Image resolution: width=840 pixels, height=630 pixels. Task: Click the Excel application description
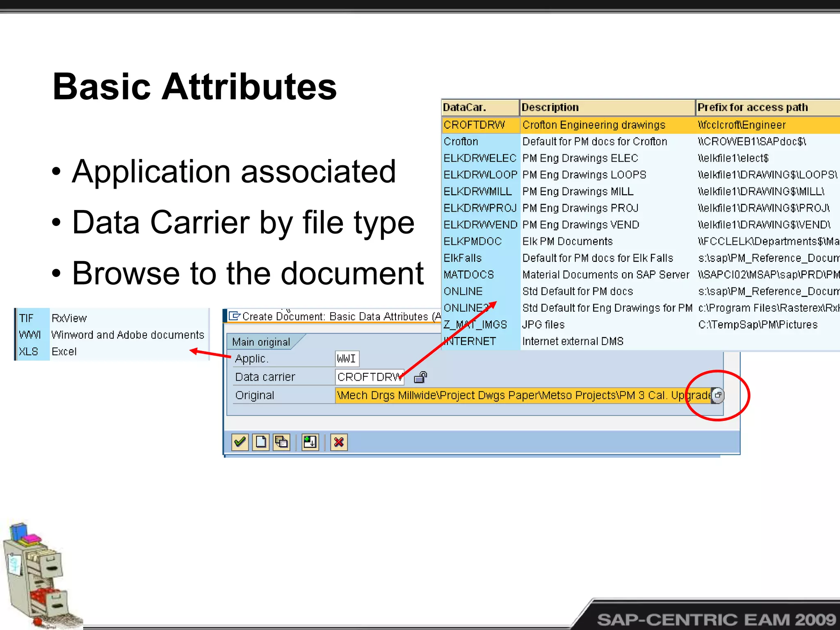coord(64,352)
